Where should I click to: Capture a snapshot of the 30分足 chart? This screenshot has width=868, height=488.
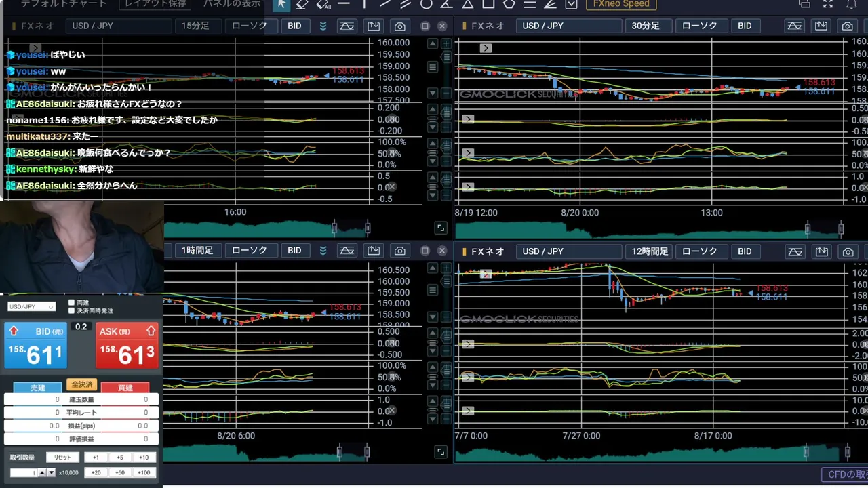pyautogui.click(x=847, y=26)
